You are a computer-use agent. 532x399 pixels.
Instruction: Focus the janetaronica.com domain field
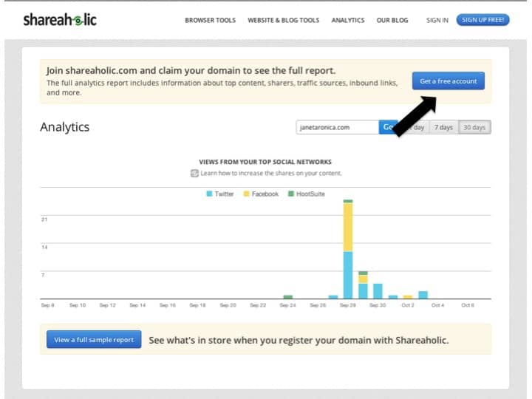coord(337,127)
